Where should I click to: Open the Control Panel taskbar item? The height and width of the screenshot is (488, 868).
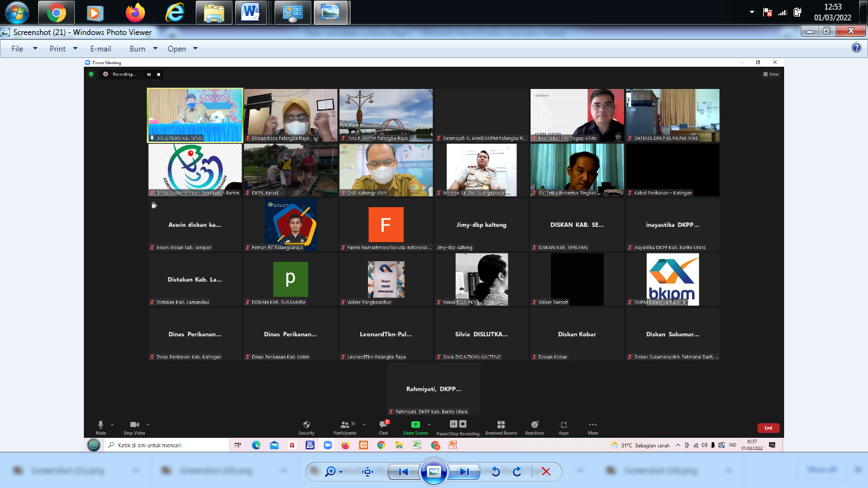coord(292,12)
